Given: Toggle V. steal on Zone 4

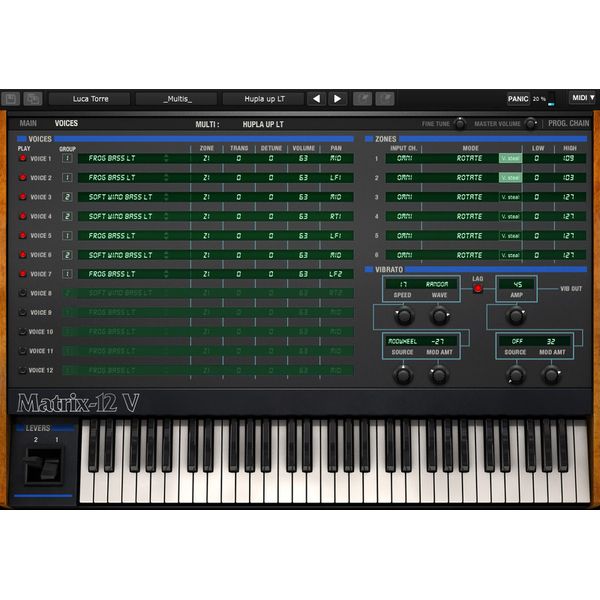Looking at the screenshot, I should tap(510, 216).
